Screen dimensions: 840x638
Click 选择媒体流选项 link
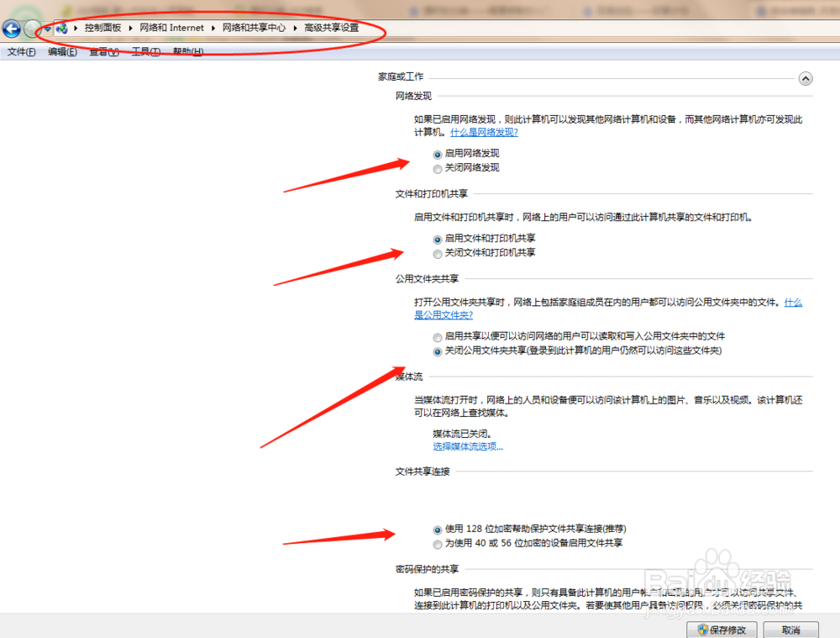[468, 446]
